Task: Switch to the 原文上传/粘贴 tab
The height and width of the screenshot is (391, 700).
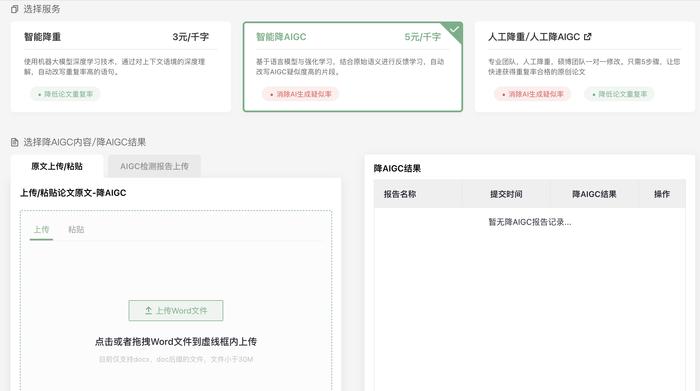Action: 57,166
